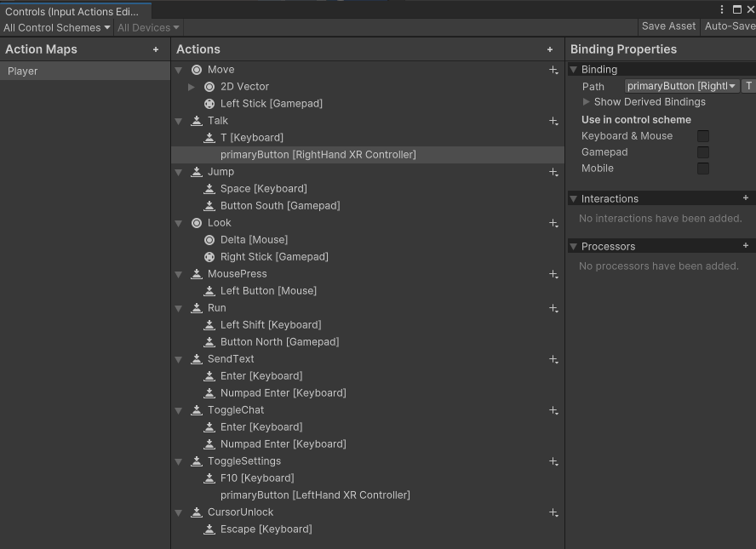The image size is (756, 549).
Task: Select the CursorUnlock action row
Action: point(368,512)
